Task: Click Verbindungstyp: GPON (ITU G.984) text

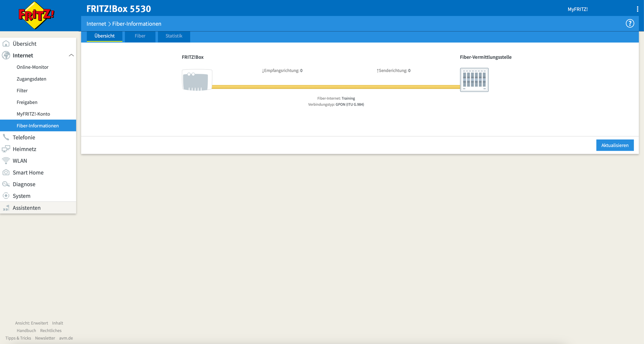Action: coord(336,104)
